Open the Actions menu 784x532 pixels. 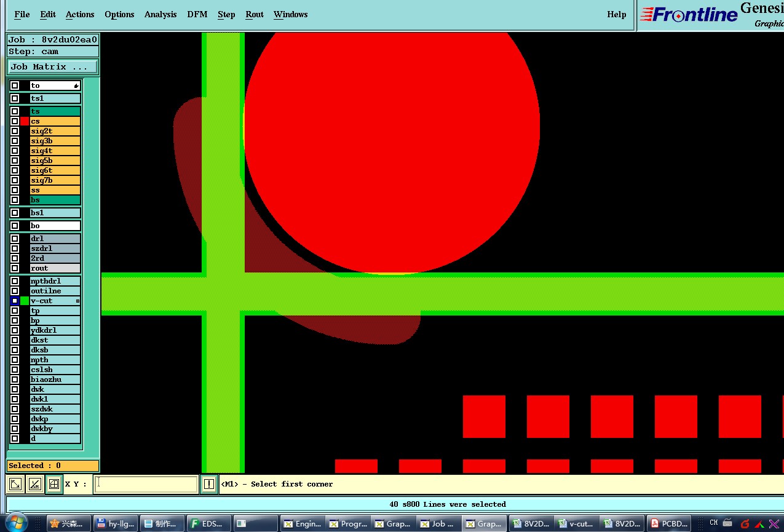coord(80,14)
